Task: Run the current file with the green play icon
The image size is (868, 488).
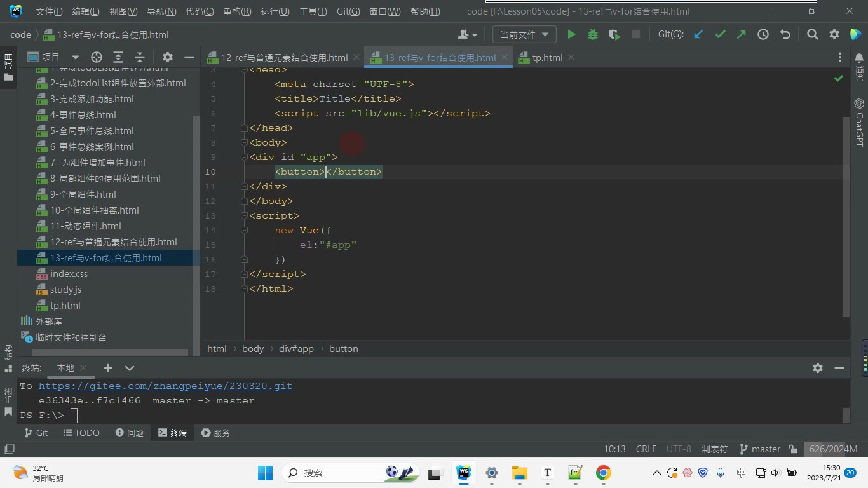Action: pyautogui.click(x=571, y=35)
